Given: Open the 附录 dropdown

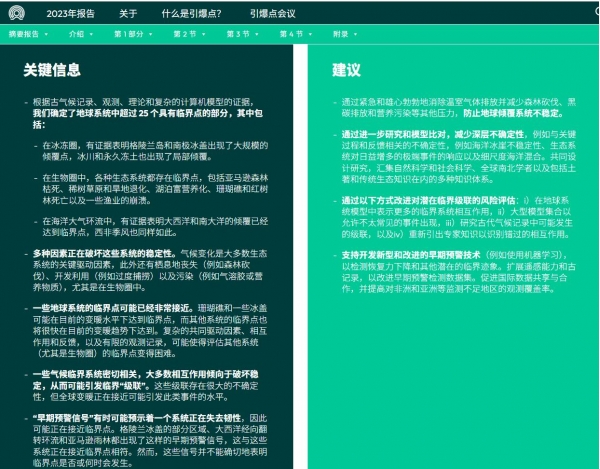Looking at the screenshot, I should point(343,33).
